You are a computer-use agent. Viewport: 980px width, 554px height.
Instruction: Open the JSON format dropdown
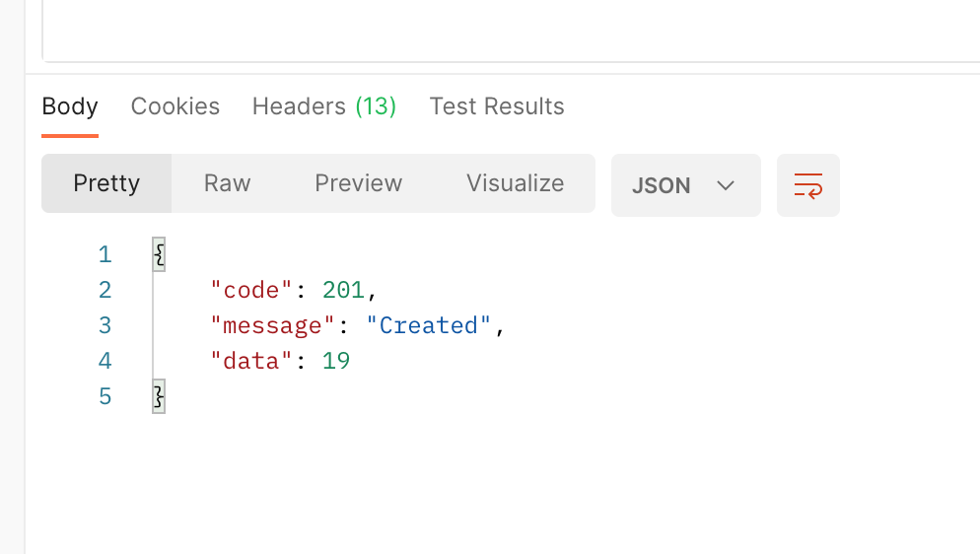(685, 185)
